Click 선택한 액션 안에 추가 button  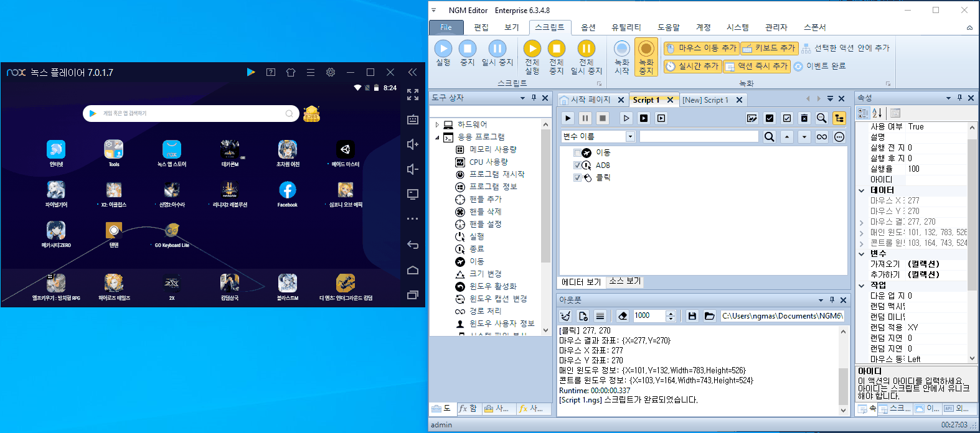(x=846, y=48)
